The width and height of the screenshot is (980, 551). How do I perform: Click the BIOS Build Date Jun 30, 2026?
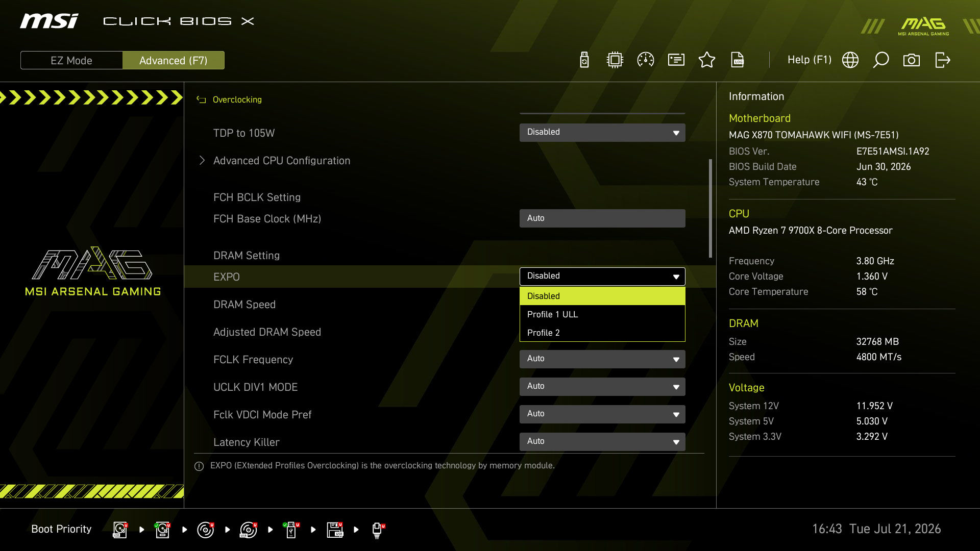pos(884,167)
